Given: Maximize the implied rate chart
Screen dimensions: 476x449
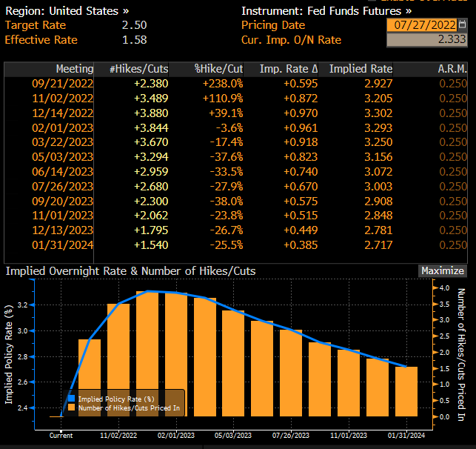Looking at the screenshot, I should (x=443, y=271).
